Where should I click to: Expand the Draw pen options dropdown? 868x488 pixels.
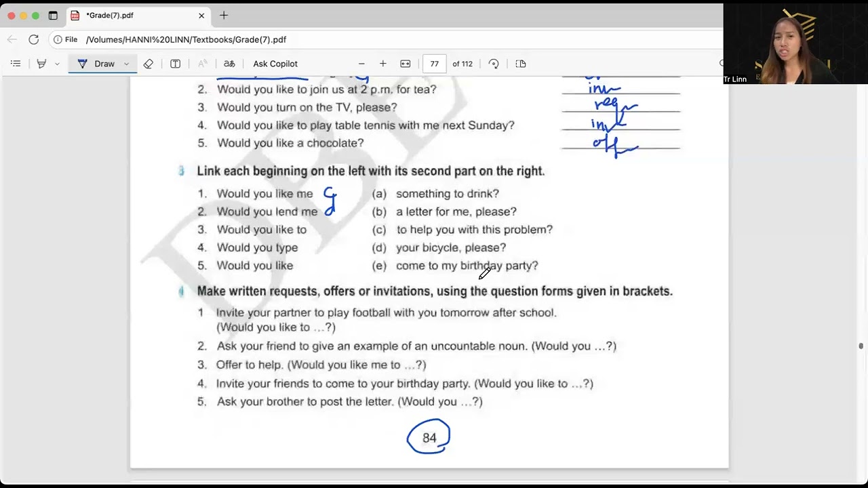pyautogui.click(x=126, y=64)
